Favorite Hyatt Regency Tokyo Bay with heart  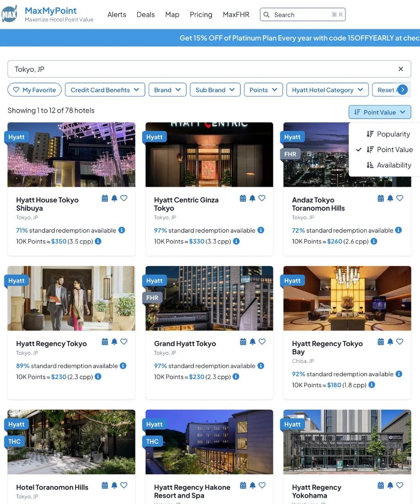coord(400,342)
